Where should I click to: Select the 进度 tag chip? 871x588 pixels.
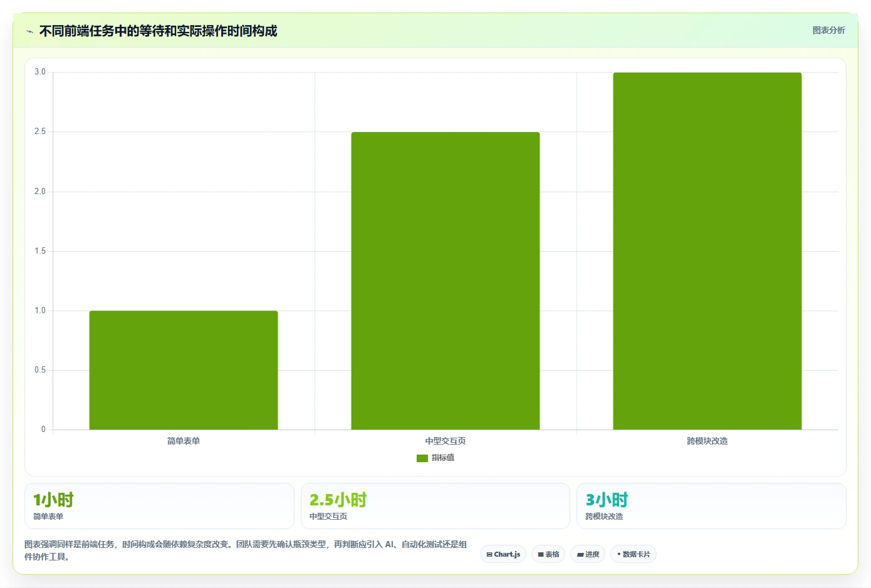[x=588, y=554]
